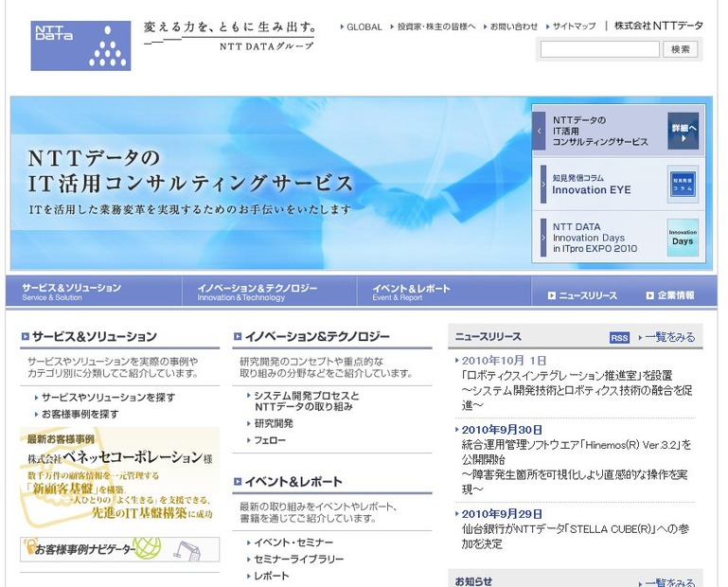728x587 pixels.
Task: Click サービス&ソリューション section heading
Action: pos(95,336)
